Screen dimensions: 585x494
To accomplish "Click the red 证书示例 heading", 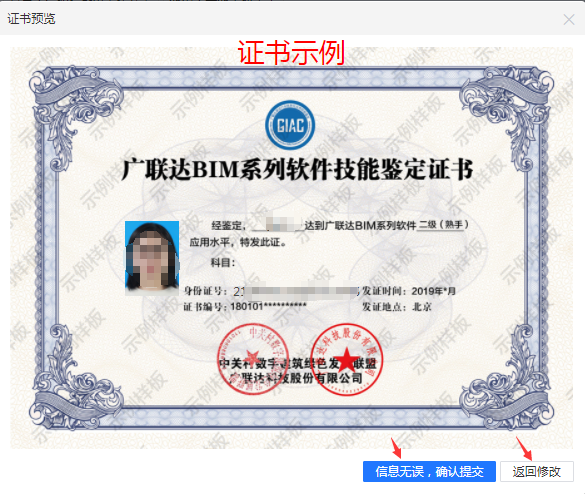I will point(291,53).
